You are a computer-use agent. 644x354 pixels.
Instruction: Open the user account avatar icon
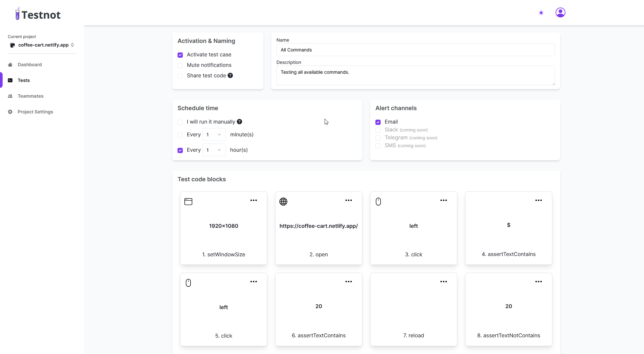pyautogui.click(x=560, y=12)
